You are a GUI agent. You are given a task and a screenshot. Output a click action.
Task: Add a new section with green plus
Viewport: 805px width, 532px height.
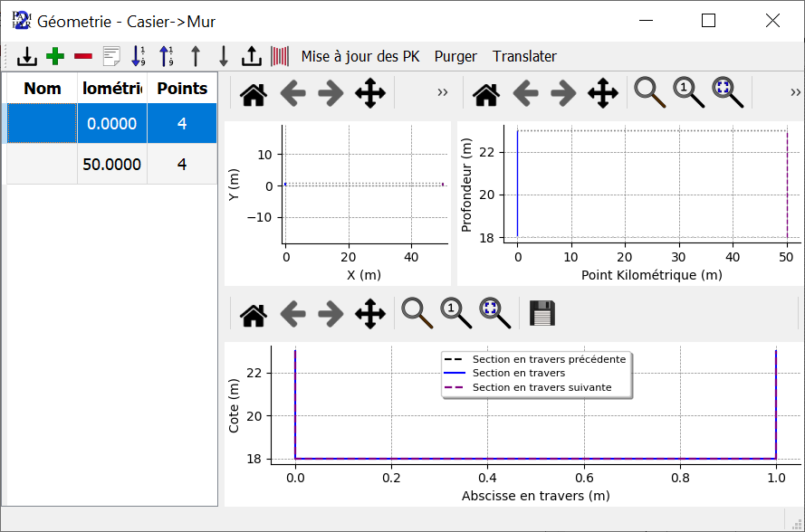click(x=55, y=56)
